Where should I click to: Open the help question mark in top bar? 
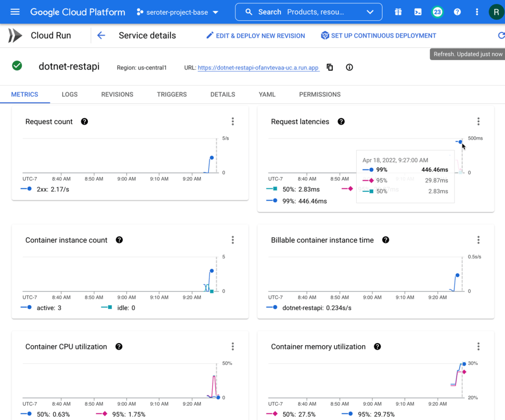pyautogui.click(x=457, y=12)
